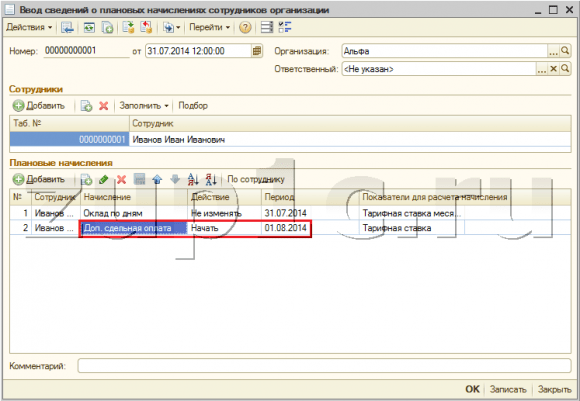Viewport: 580px width, 401px height.
Task: Click По сотруднику in accruals toolbar
Action: [x=256, y=179]
